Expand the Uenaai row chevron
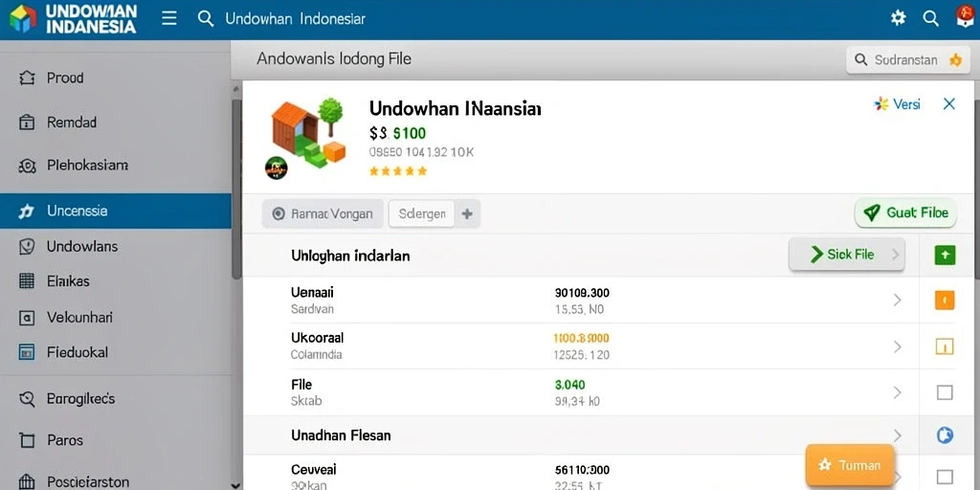Screen dimensions: 980x490 coord(898,301)
